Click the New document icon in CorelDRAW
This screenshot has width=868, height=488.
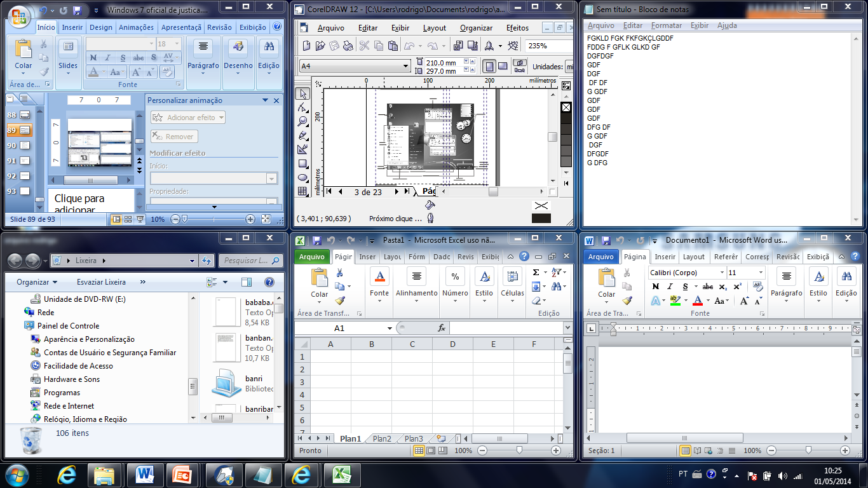(x=306, y=46)
